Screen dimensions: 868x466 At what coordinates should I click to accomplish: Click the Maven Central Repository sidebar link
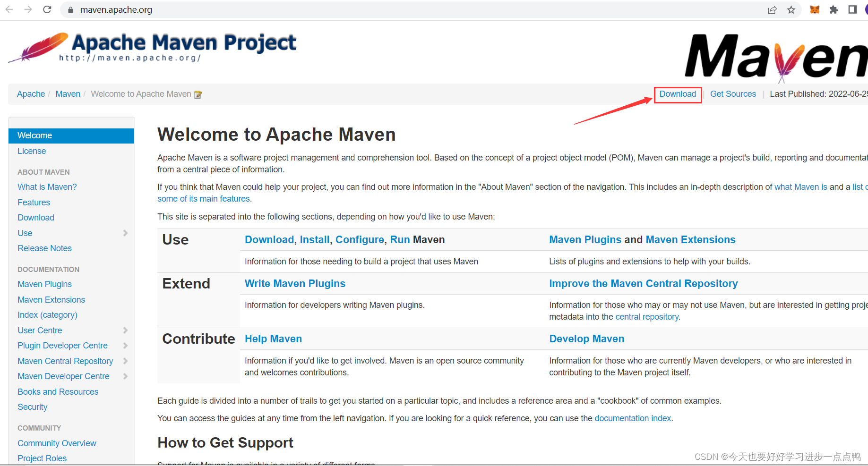tap(65, 361)
